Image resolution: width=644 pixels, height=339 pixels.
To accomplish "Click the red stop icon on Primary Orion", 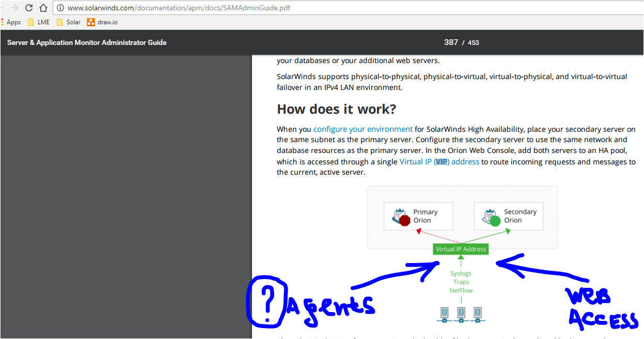I will [x=405, y=221].
